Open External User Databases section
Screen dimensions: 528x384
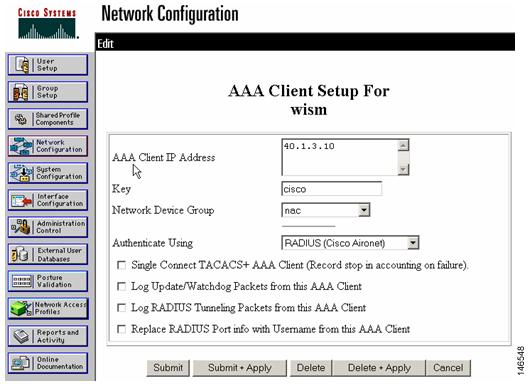pos(48,254)
